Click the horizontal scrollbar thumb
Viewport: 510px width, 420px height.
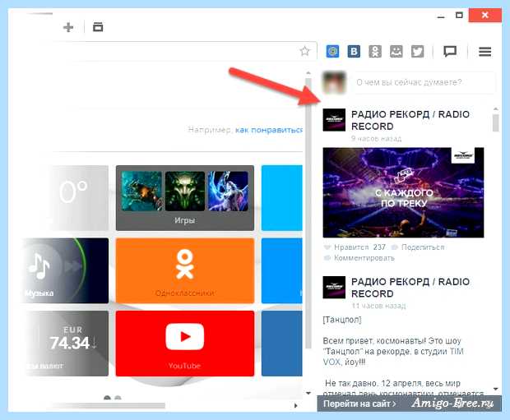point(107,405)
